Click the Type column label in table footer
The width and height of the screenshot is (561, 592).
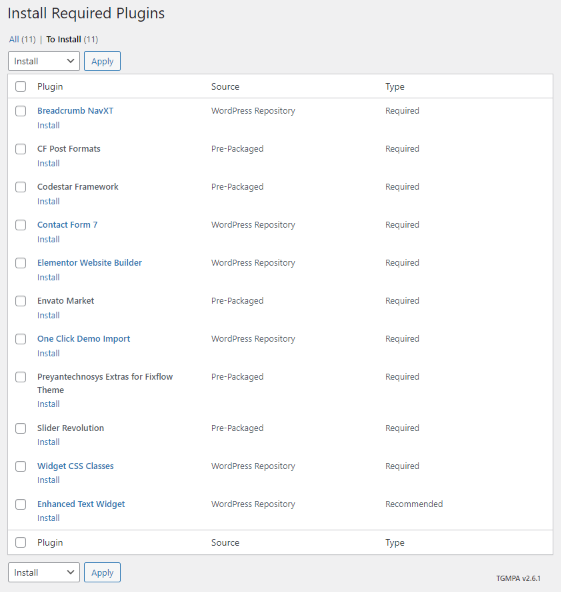[x=395, y=543]
